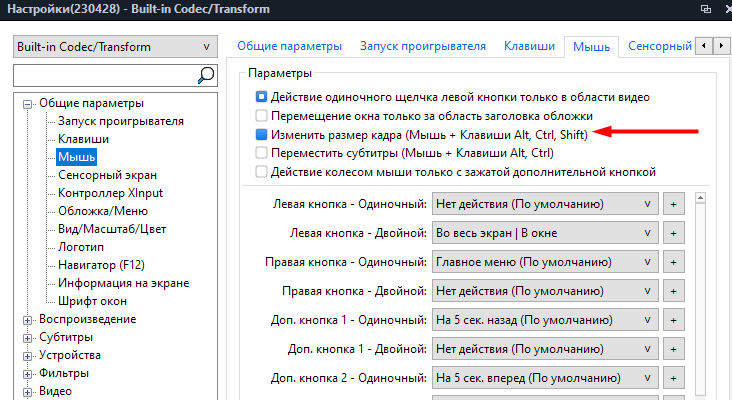Viewport: 732px width, 400px height.
Task: Open the Общие параметры tab
Action: [x=288, y=46]
